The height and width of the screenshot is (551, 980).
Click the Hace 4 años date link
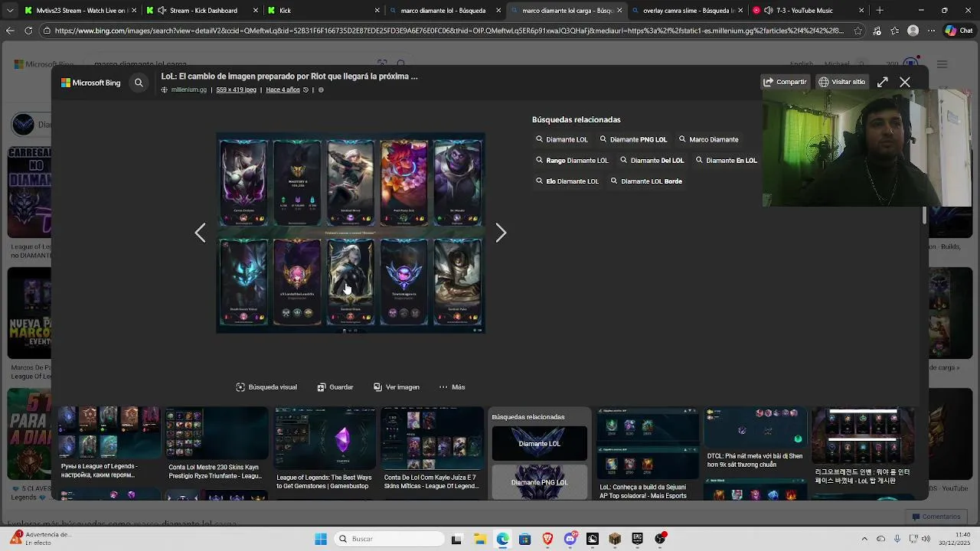[283, 90]
